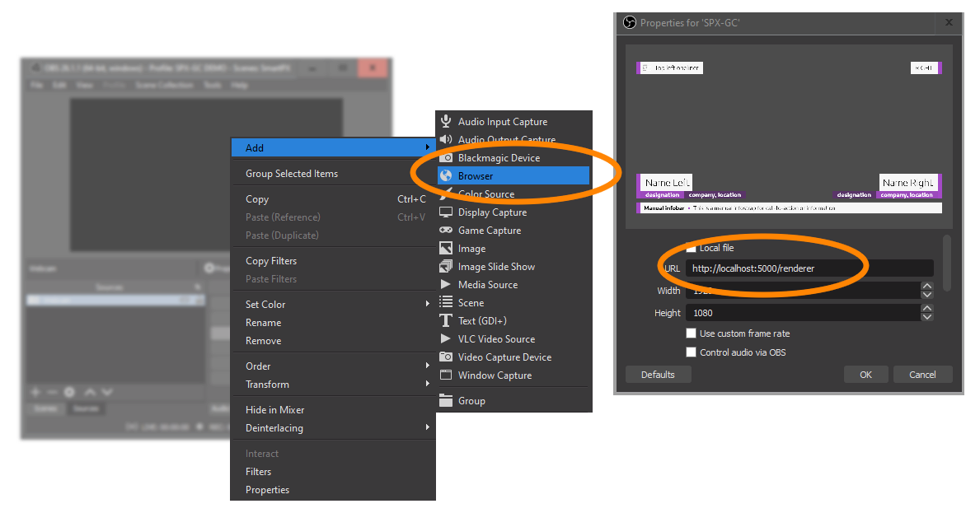Close the Properties for 'SPX-GC' dialog
Viewport: 980px width, 513px height.
coord(949,22)
